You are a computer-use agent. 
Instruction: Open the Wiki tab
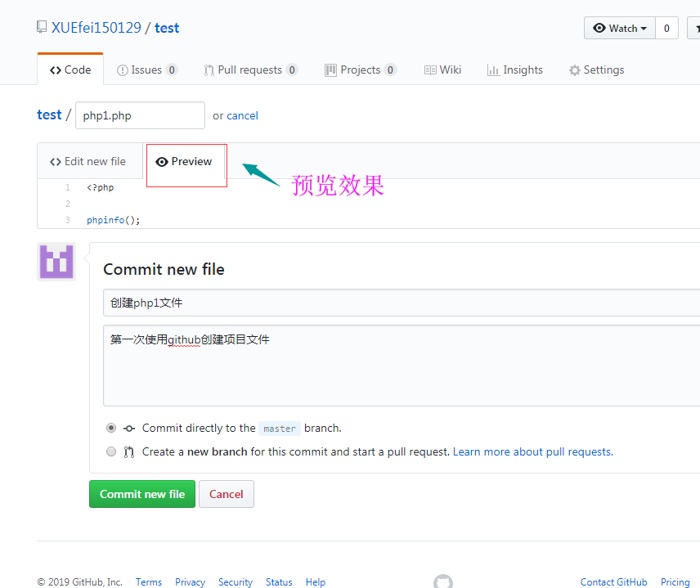442,70
